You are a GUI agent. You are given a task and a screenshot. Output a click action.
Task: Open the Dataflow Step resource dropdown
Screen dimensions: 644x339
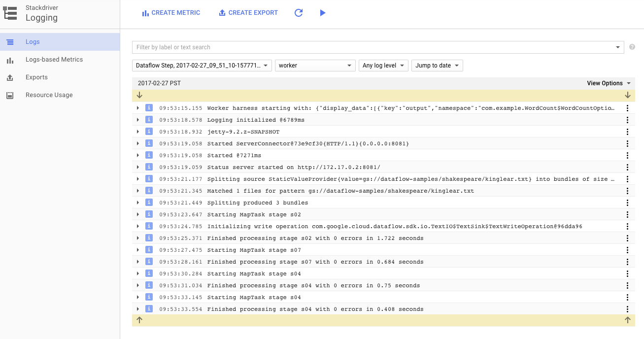click(202, 66)
